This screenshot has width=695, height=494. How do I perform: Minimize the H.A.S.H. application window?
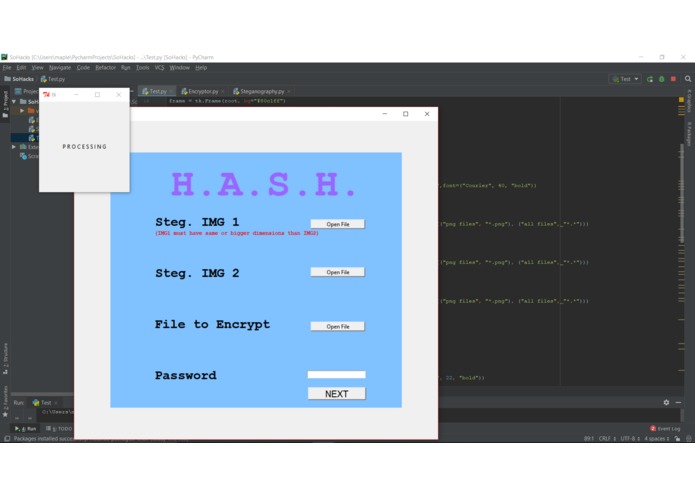pos(385,114)
